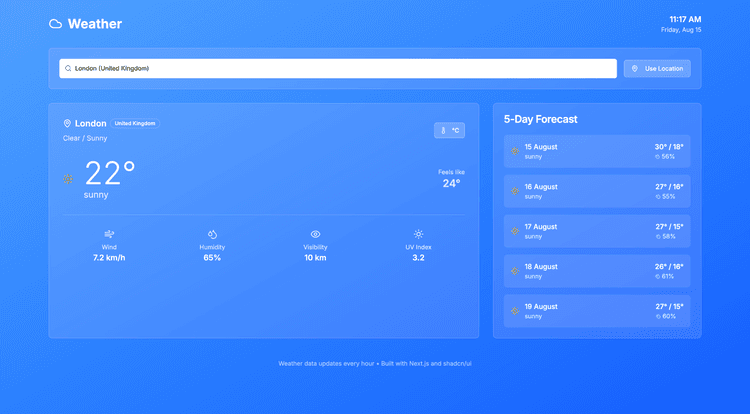Select the 18 August date label
Screen dimensions: 750x414
point(541,267)
